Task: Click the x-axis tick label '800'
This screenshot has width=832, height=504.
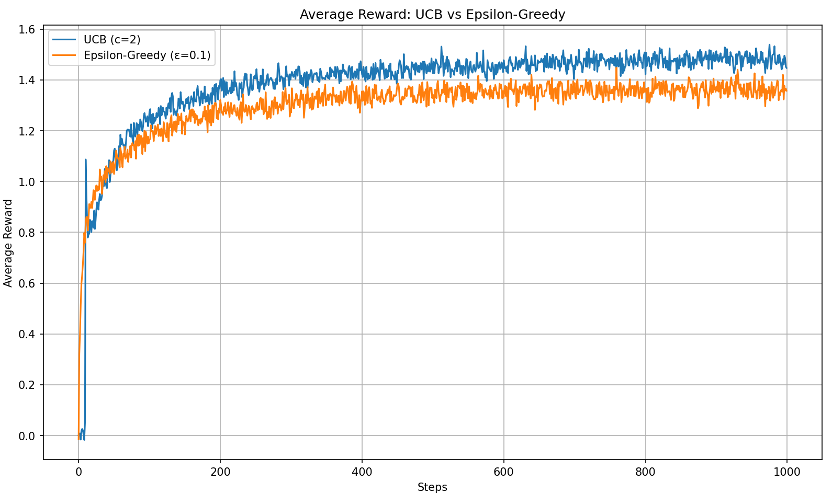Action: [x=645, y=472]
